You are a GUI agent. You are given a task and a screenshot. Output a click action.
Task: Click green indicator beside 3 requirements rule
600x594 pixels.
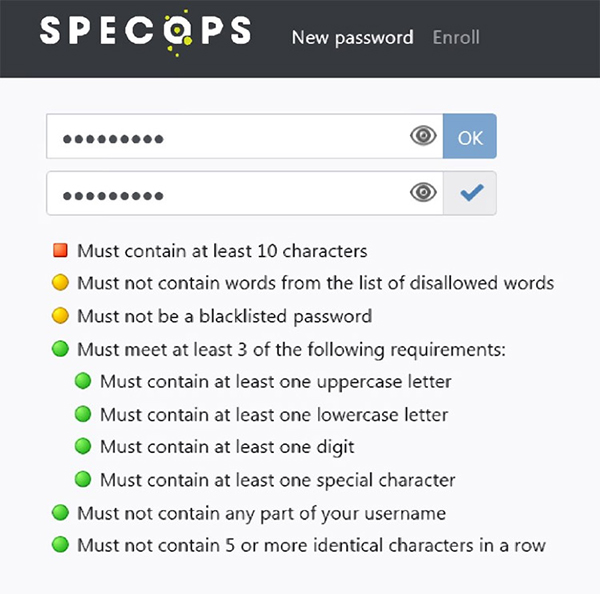pos(60,349)
